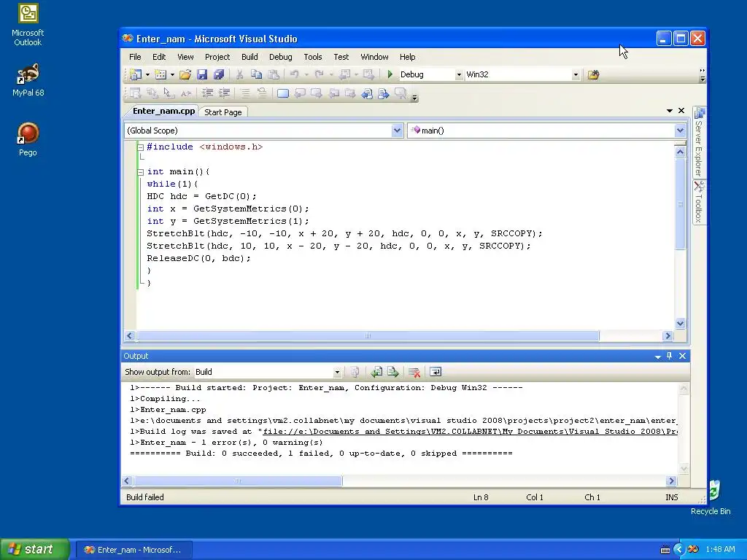The image size is (747, 560).
Task: Click the editor scroll down arrow
Action: click(x=680, y=323)
